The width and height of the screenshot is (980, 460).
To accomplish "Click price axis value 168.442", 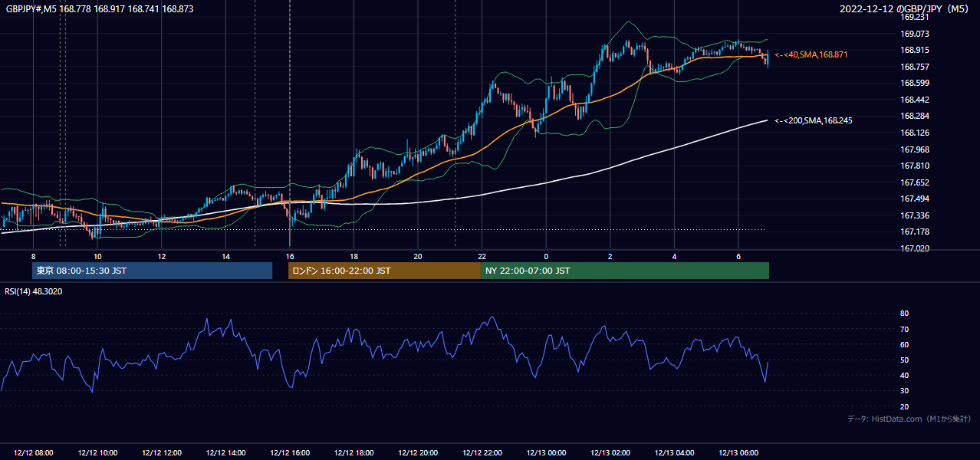I will [x=914, y=100].
